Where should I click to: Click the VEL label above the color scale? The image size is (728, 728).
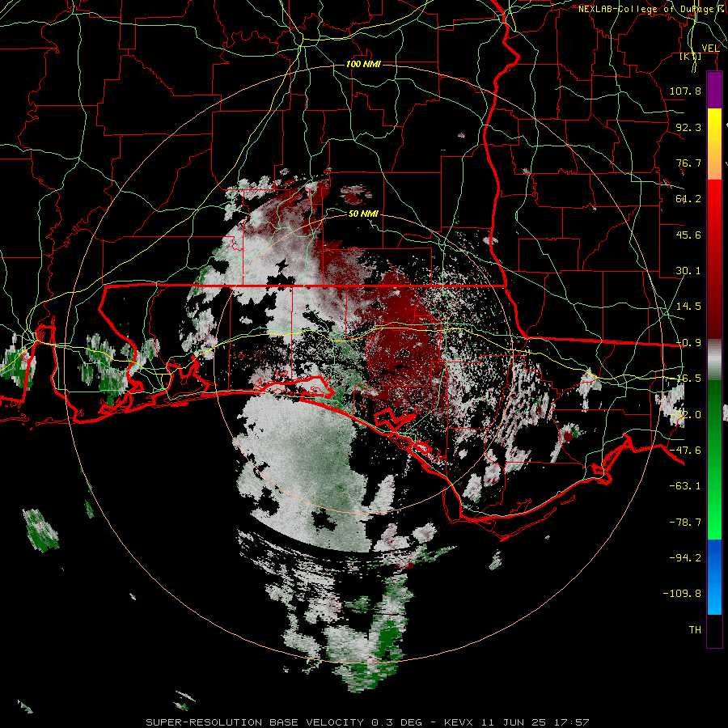[x=710, y=49]
